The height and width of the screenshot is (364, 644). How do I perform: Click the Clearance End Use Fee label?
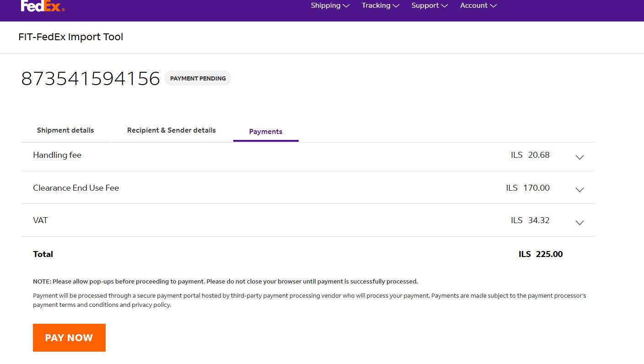click(76, 188)
